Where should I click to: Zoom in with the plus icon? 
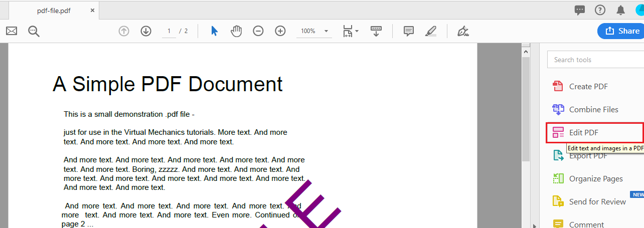click(280, 31)
